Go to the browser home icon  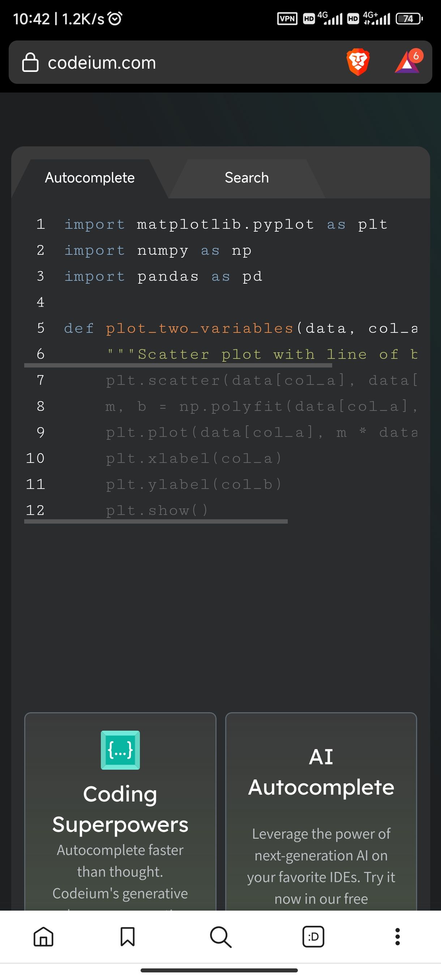coord(43,937)
